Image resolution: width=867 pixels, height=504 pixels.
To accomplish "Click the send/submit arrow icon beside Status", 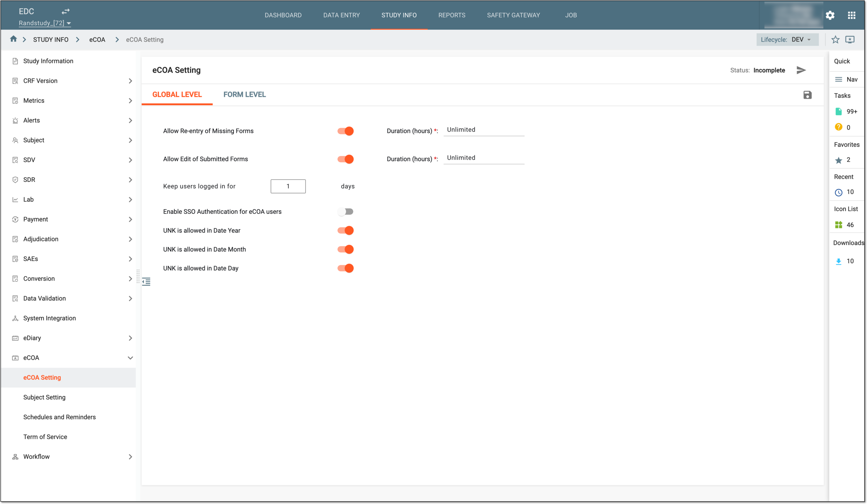I will coord(801,70).
